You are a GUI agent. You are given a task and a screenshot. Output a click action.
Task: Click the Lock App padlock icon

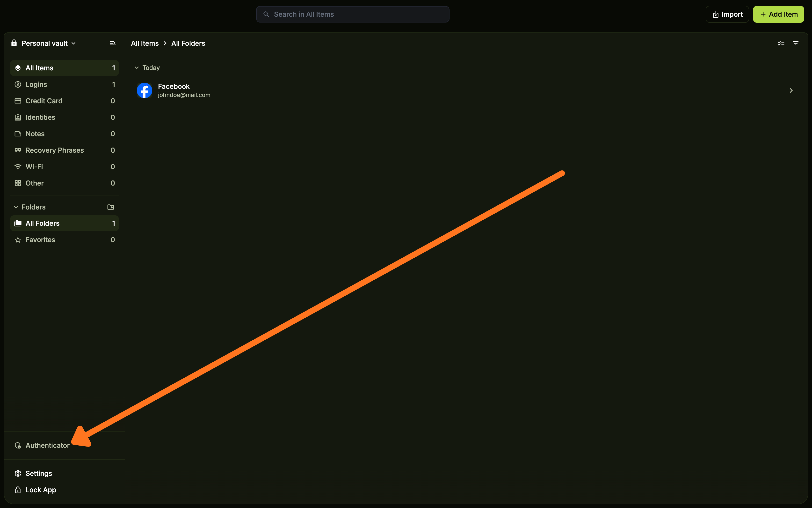point(18,490)
